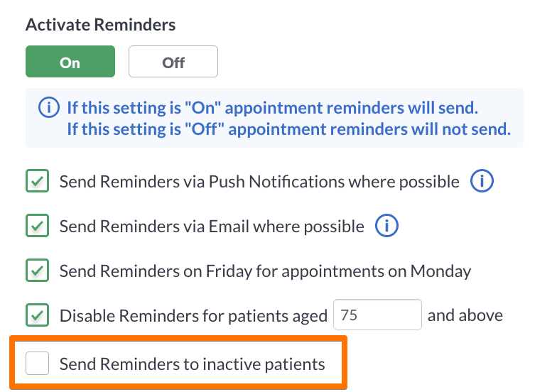Focus the patient age field showing 75
The image size is (557, 392).
tap(377, 315)
